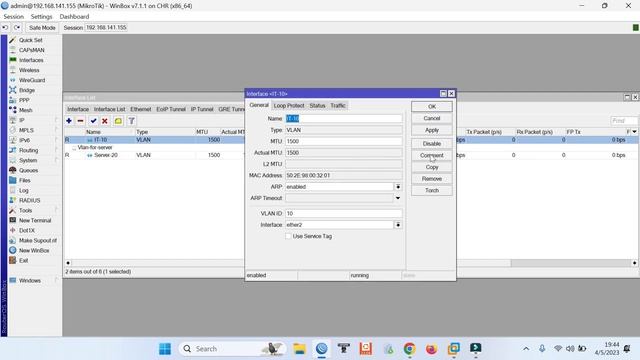Screen dimensions: 640x360
Task: Toggle Safe Mode button
Action: pyautogui.click(x=42, y=28)
